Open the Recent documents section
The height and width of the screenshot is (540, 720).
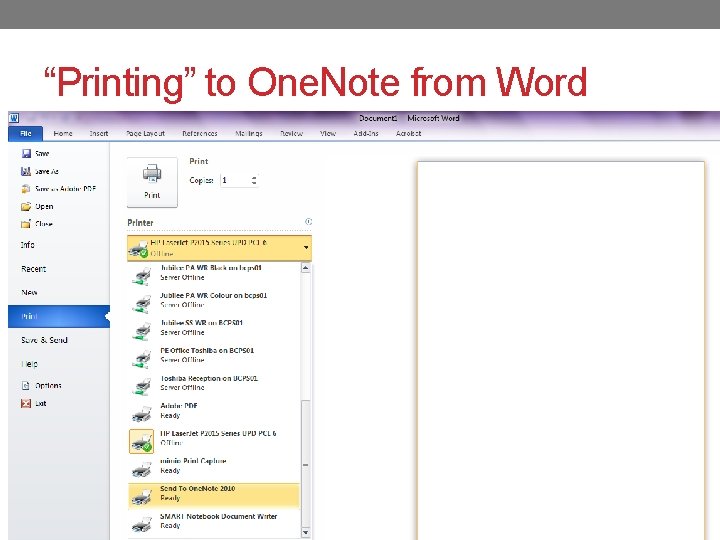pyautogui.click(x=34, y=269)
